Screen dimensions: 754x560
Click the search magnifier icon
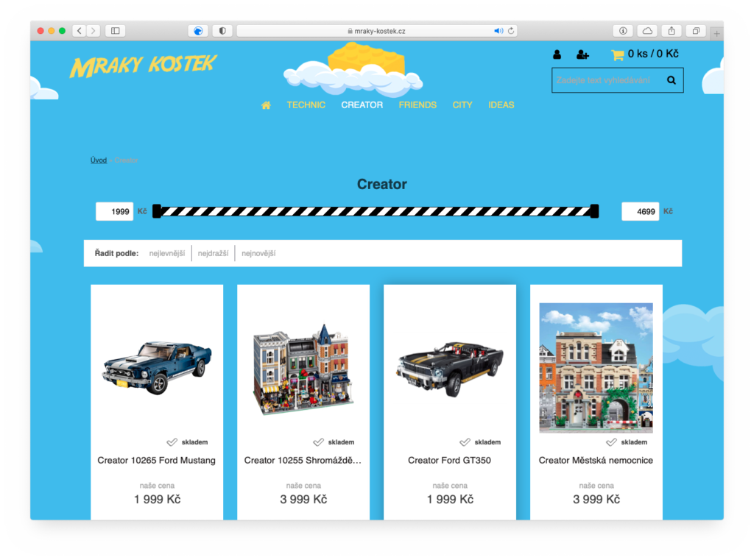tap(671, 80)
